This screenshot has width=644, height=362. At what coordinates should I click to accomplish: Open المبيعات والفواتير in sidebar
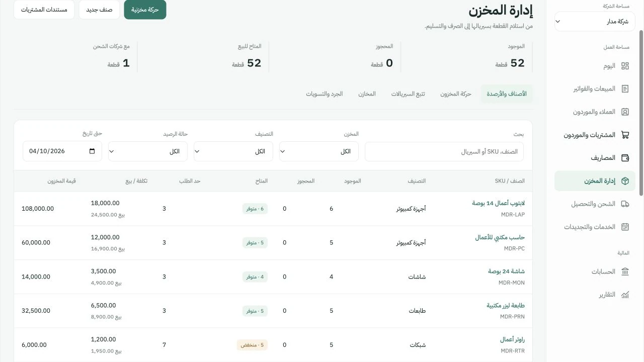click(x=594, y=88)
